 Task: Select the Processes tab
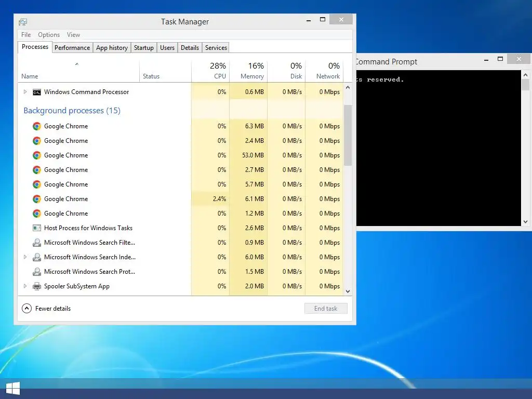[x=35, y=47]
